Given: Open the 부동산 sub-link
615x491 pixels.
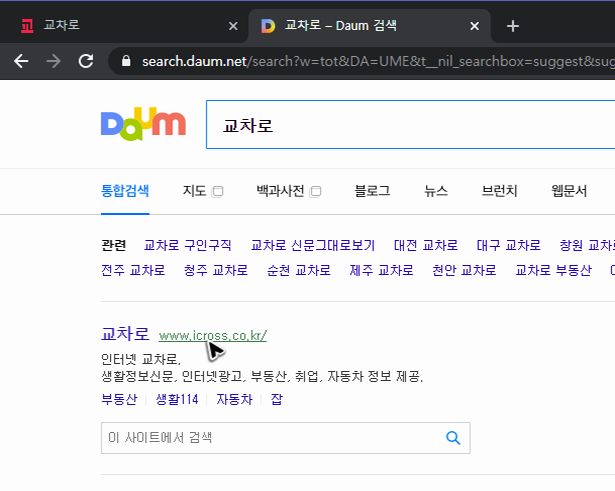Looking at the screenshot, I should click(119, 399).
